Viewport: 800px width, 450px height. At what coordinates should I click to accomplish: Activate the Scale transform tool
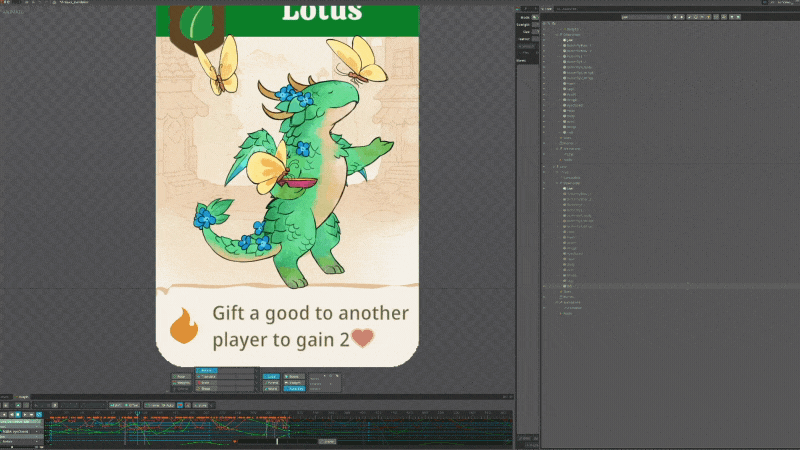(x=207, y=383)
